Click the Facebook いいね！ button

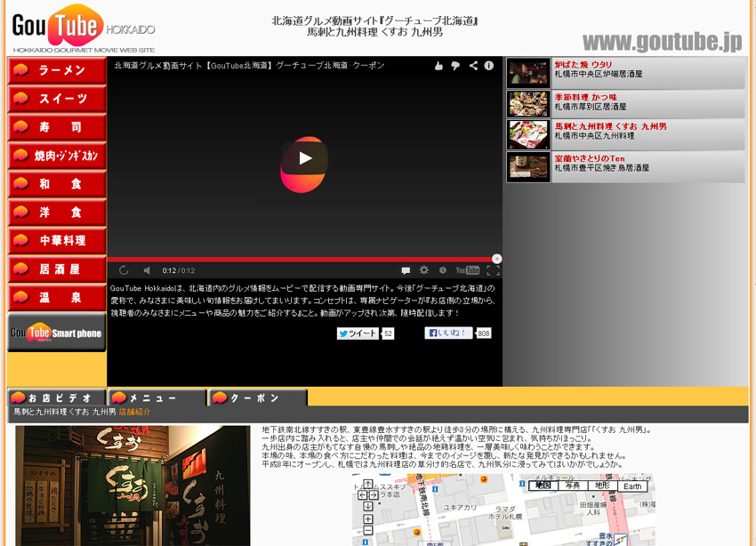(x=448, y=333)
